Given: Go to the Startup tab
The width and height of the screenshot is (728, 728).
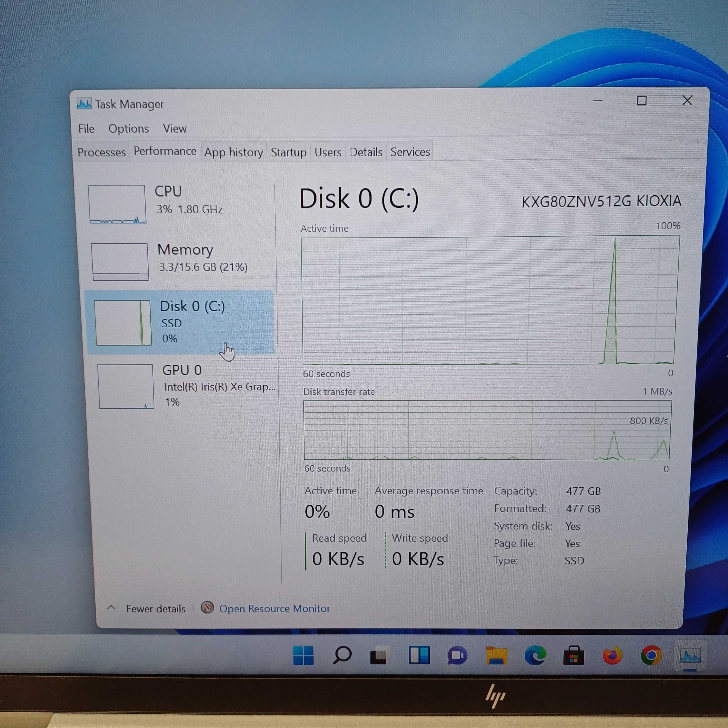Looking at the screenshot, I should click(289, 152).
